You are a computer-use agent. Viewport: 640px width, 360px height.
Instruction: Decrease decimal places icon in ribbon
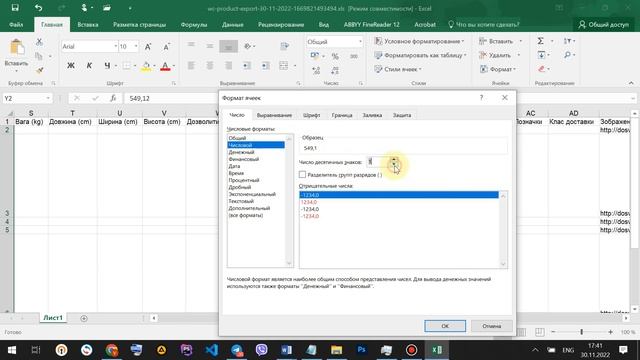[335, 70]
